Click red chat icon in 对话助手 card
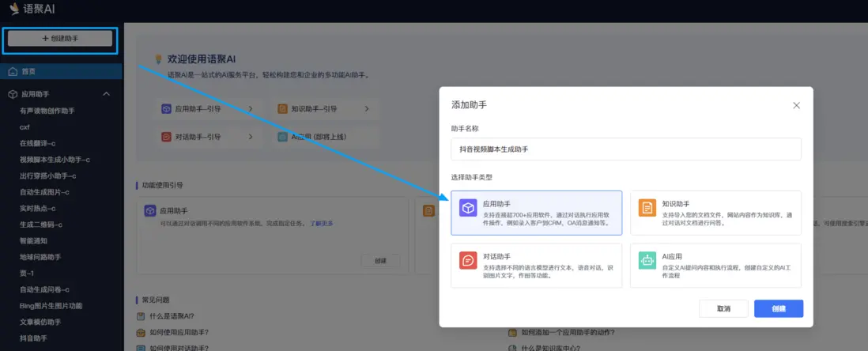This screenshot has height=351, width=868. pyautogui.click(x=468, y=261)
